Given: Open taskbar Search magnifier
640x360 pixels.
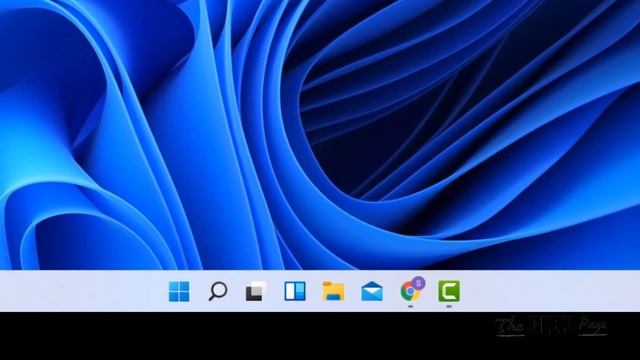Looking at the screenshot, I should pos(218,291).
